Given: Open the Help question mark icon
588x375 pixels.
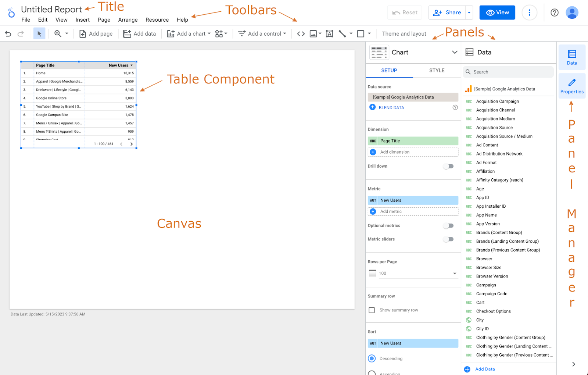Looking at the screenshot, I should pyautogui.click(x=554, y=13).
